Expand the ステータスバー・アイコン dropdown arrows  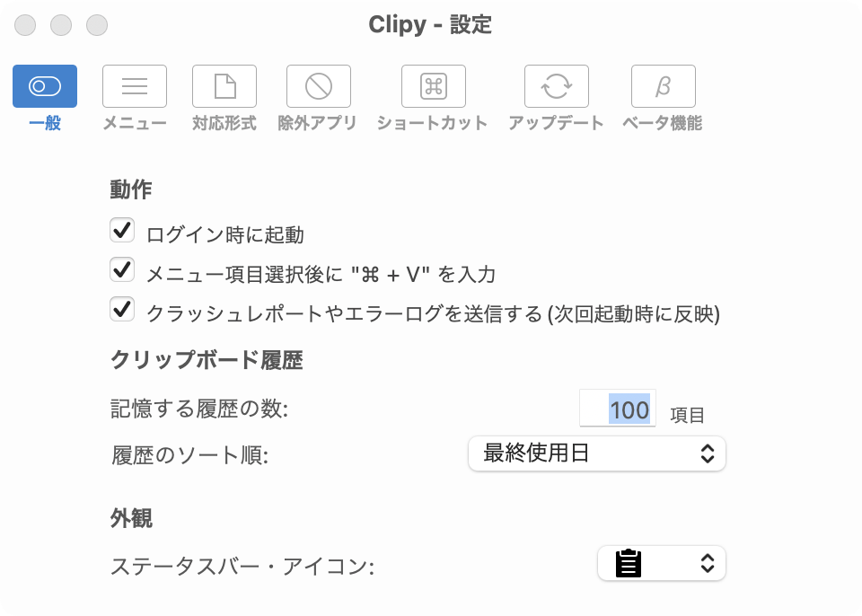coord(708,564)
